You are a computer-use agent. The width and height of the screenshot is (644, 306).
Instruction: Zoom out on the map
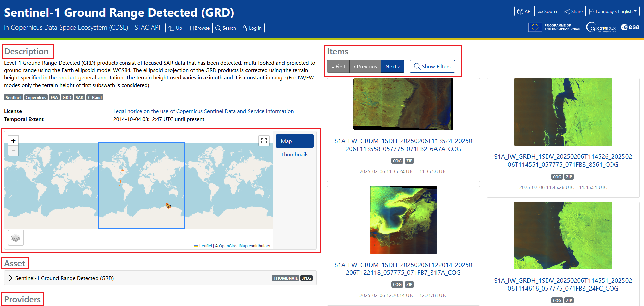[13, 151]
